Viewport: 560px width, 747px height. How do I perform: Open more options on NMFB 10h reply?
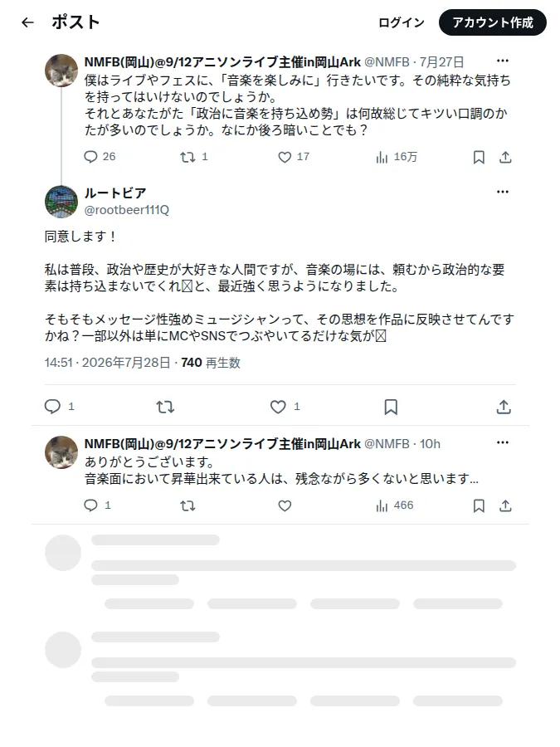[x=503, y=442]
